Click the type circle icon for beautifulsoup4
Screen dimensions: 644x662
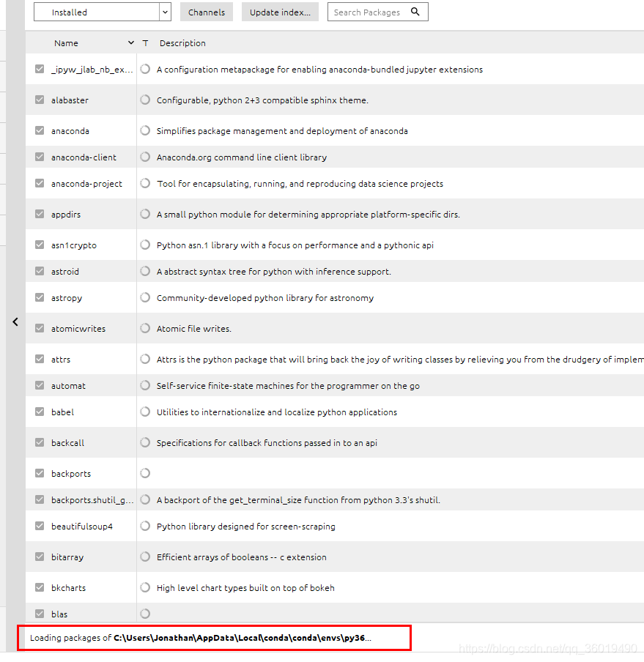[x=145, y=527]
